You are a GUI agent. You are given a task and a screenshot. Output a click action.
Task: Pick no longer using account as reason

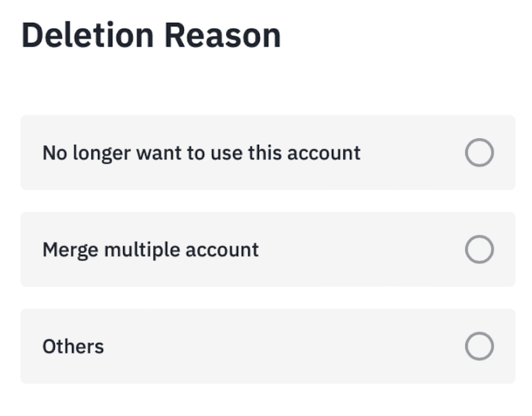pyautogui.click(x=479, y=153)
